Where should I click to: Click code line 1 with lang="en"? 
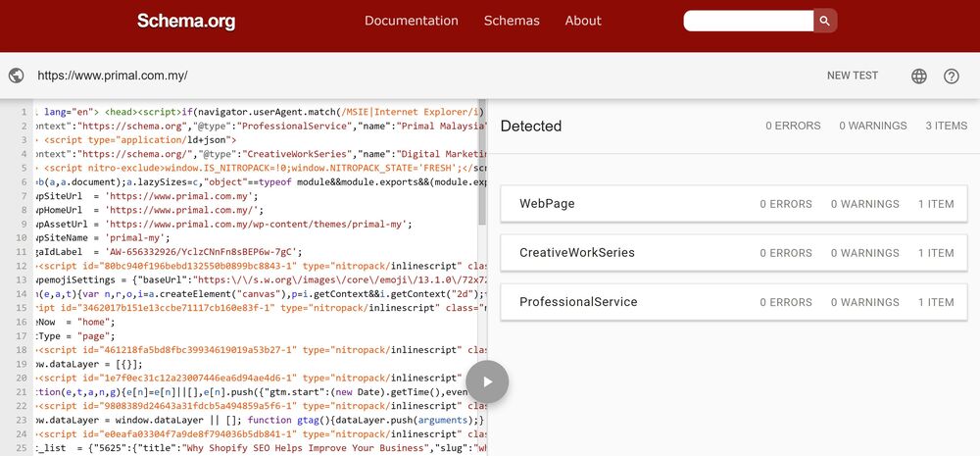[260, 112]
